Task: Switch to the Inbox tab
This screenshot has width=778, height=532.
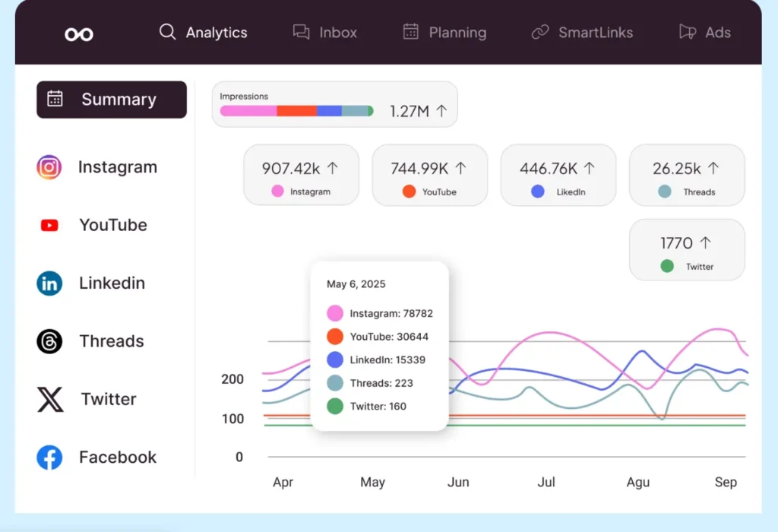Action: click(x=325, y=33)
